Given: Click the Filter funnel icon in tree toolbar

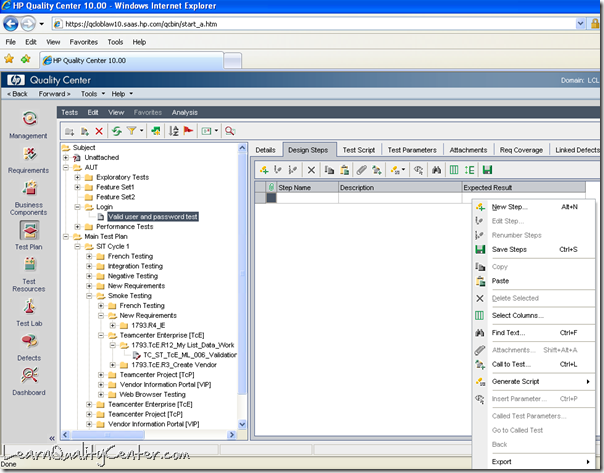Looking at the screenshot, I should point(131,131).
